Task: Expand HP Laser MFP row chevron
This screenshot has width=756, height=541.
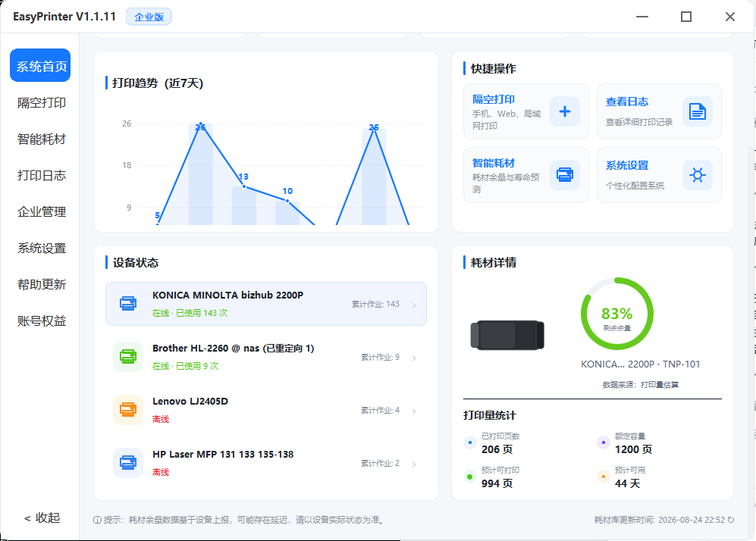Action: pyautogui.click(x=414, y=464)
